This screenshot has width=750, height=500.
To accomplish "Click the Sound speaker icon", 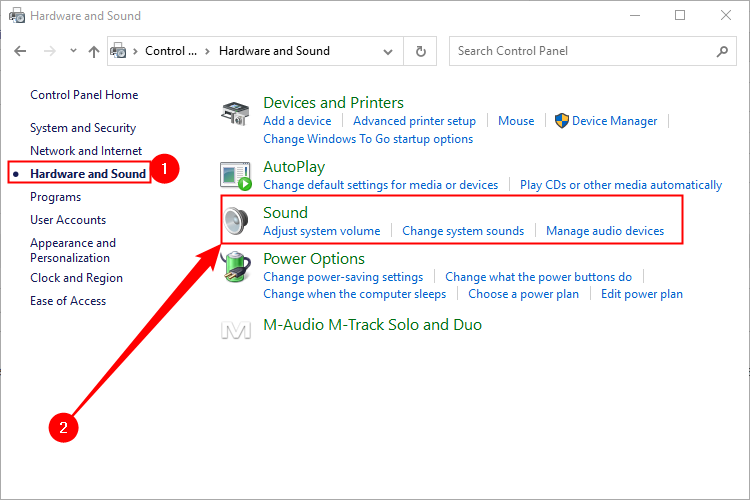I will coord(235,221).
